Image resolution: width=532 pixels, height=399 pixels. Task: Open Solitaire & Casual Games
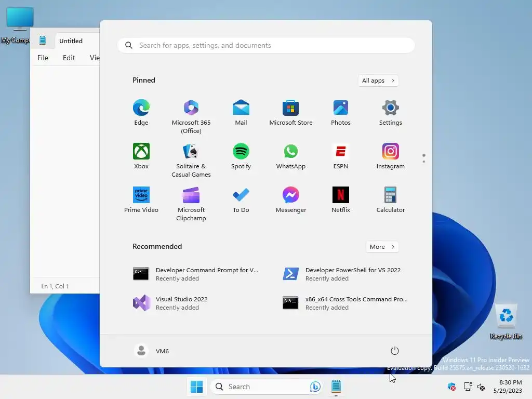pos(191,160)
